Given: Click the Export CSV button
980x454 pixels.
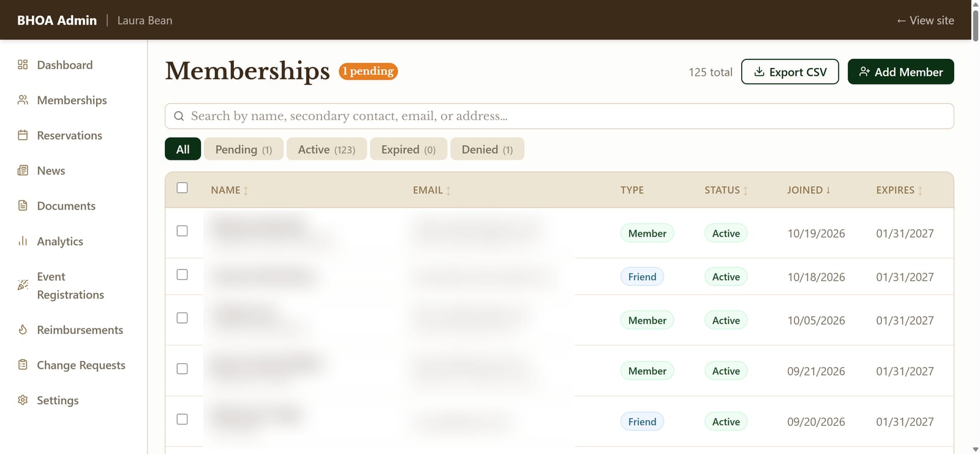Looking at the screenshot, I should (790, 72).
